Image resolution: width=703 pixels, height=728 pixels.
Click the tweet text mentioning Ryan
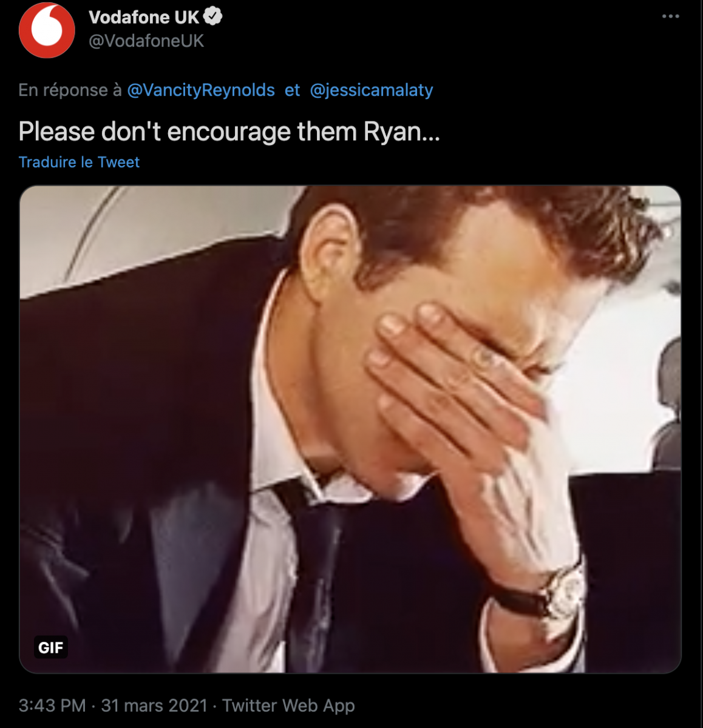[229, 132]
